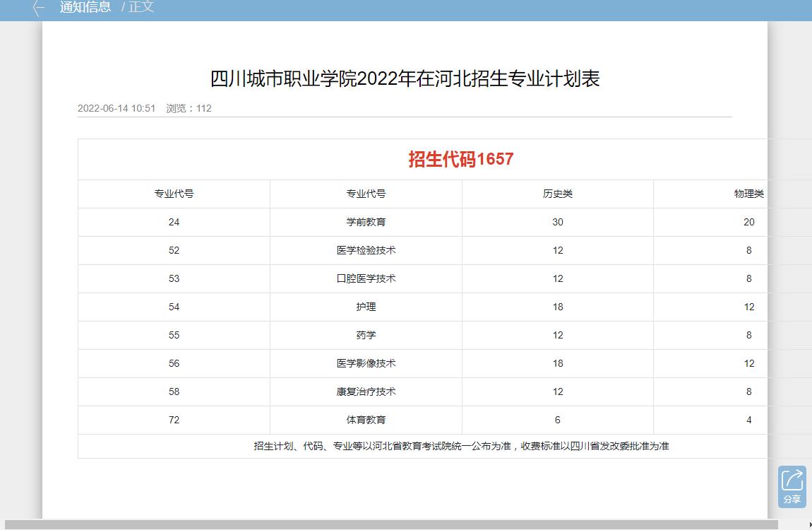Click the 历史类 value 12 in 医学检验技术 row
The width and height of the screenshot is (812, 530).
558,250
